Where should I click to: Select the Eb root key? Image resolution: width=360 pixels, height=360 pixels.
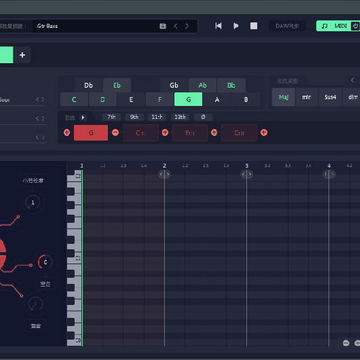pyautogui.click(x=117, y=85)
